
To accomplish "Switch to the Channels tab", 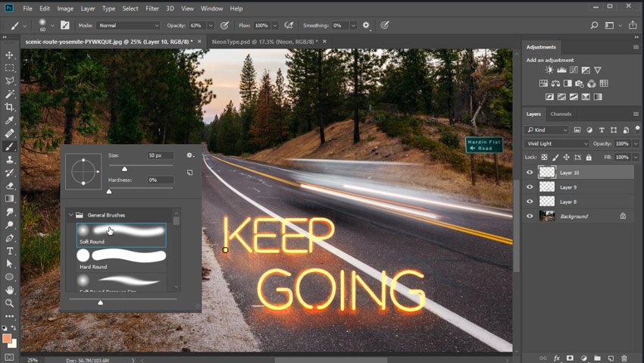I will tap(561, 114).
